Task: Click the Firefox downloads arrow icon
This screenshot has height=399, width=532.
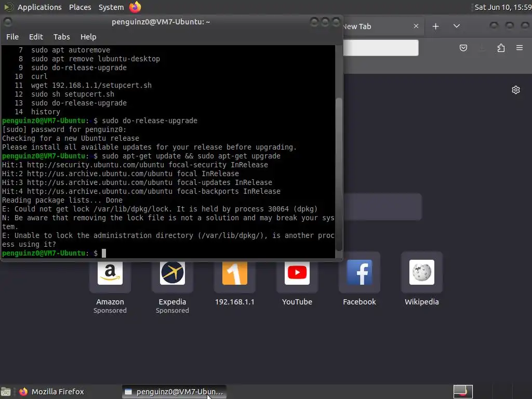Action: coord(482,48)
